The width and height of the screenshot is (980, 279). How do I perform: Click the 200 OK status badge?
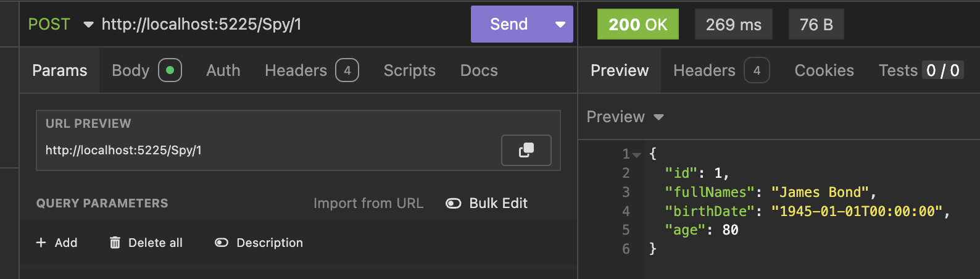pyautogui.click(x=637, y=25)
